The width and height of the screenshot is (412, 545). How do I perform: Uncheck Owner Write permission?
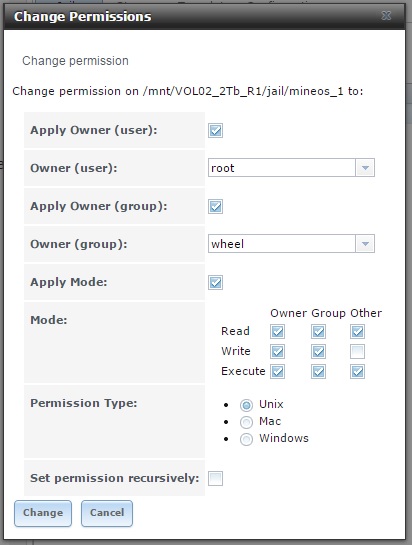coord(277,351)
